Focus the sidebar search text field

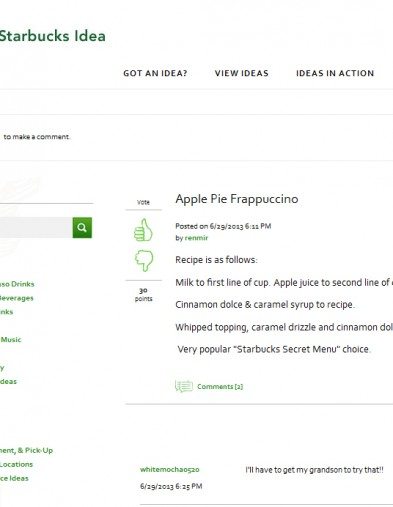click(x=36, y=228)
